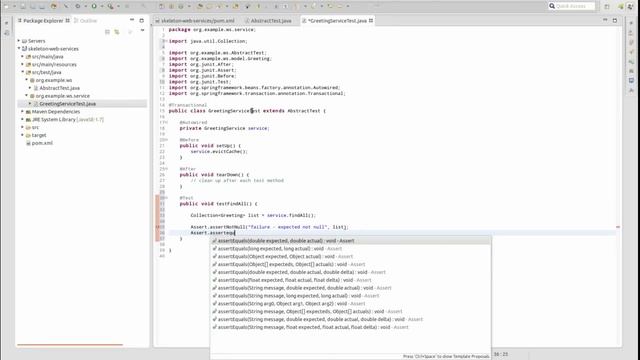Collapse the src/test/java folder
This screenshot has width=640, height=360.
pos(22,72)
